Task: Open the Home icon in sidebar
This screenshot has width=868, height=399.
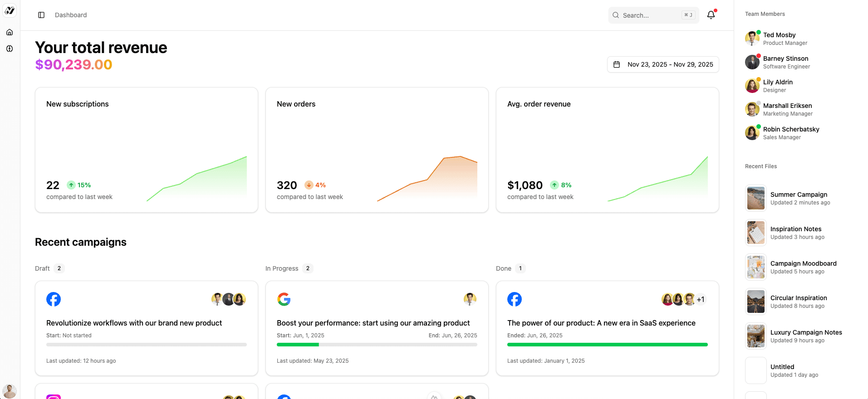Action: pyautogui.click(x=10, y=32)
